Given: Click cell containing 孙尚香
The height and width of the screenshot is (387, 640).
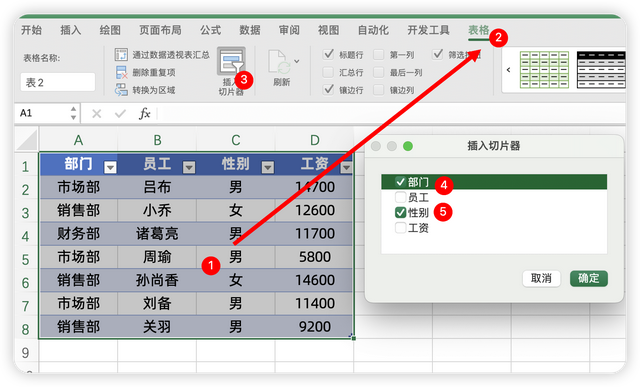Looking at the screenshot, I should coord(157,280).
